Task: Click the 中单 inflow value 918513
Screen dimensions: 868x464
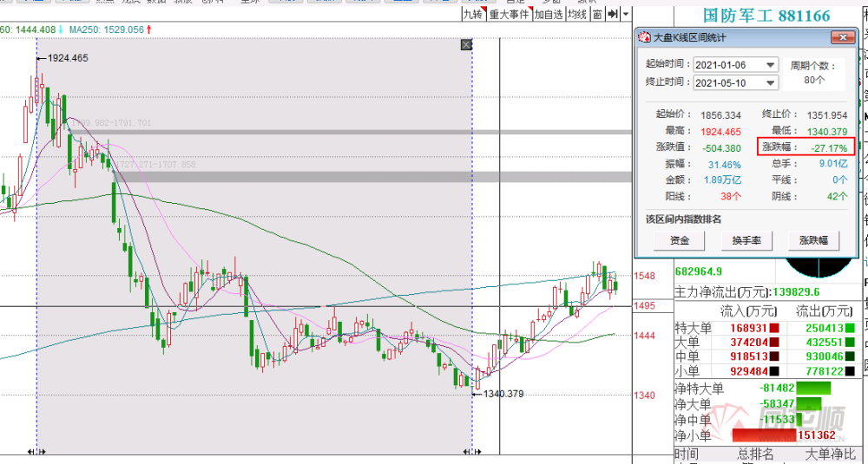Action: [x=747, y=356]
